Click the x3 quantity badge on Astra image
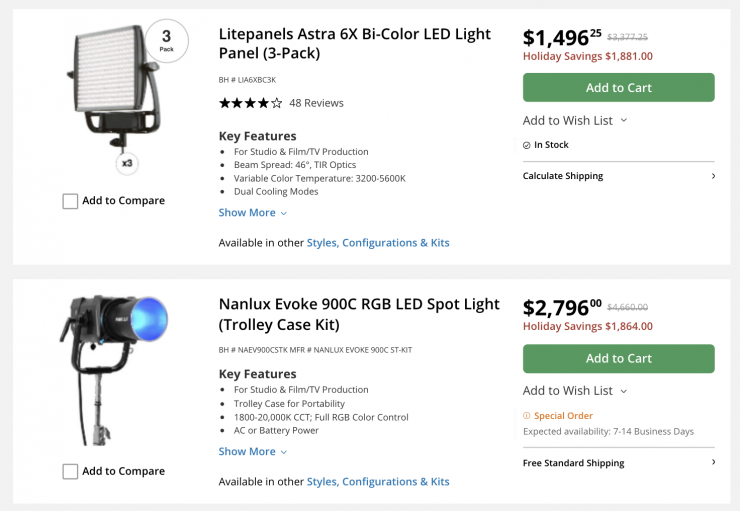The image size is (740, 511). (126, 162)
